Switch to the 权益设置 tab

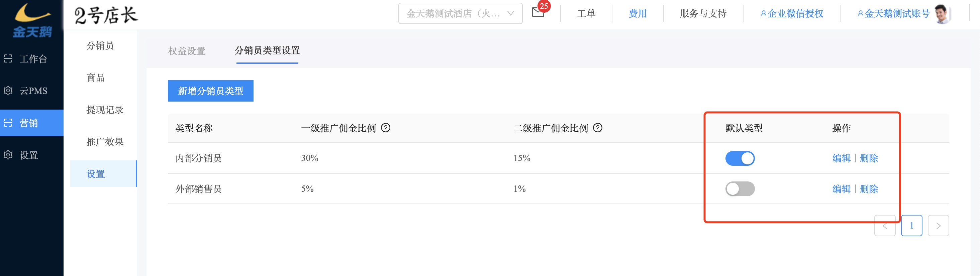pyautogui.click(x=187, y=50)
